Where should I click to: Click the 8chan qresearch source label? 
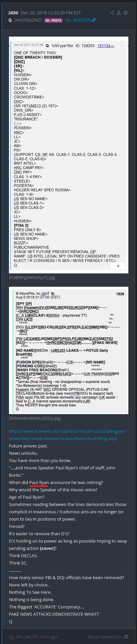(x=104, y=636)
